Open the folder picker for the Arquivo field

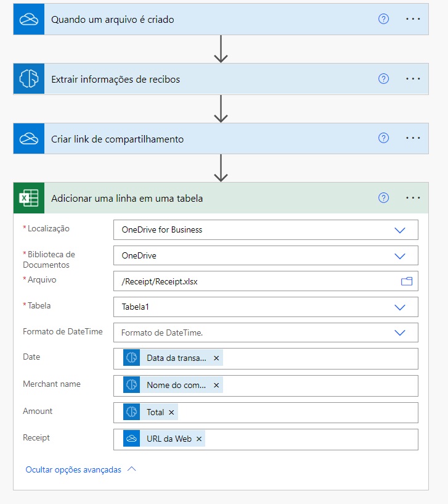(407, 281)
